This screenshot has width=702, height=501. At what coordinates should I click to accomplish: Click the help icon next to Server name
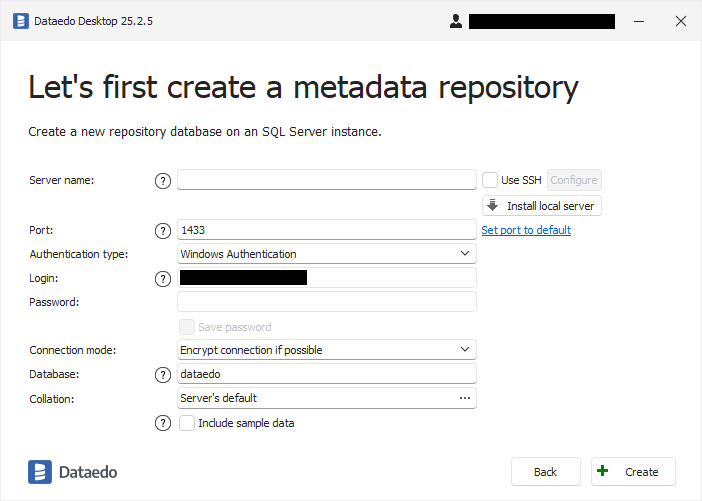pyautogui.click(x=163, y=181)
